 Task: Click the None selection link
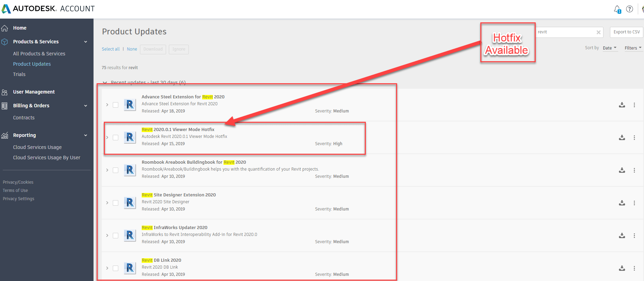(x=132, y=49)
